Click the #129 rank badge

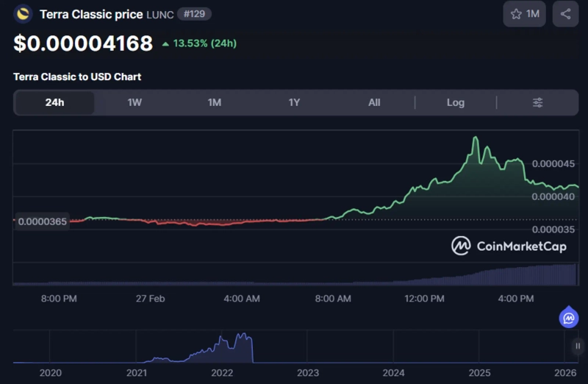pyautogui.click(x=194, y=14)
